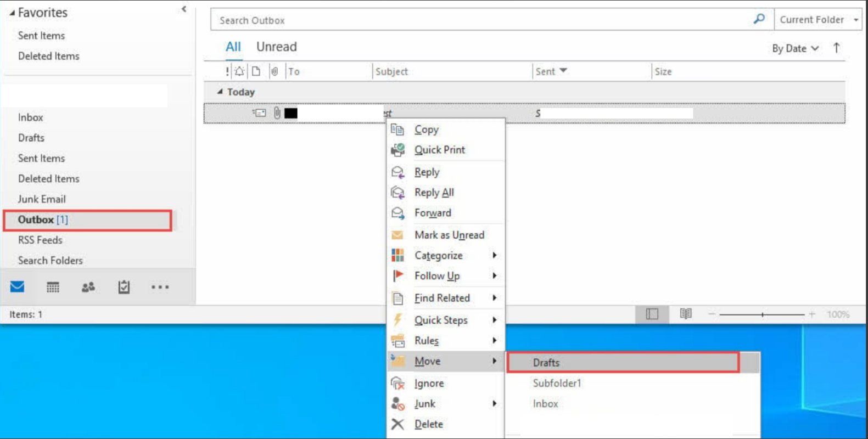Open the Rules submenu
The height and width of the screenshot is (439, 868).
click(x=446, y=340)
